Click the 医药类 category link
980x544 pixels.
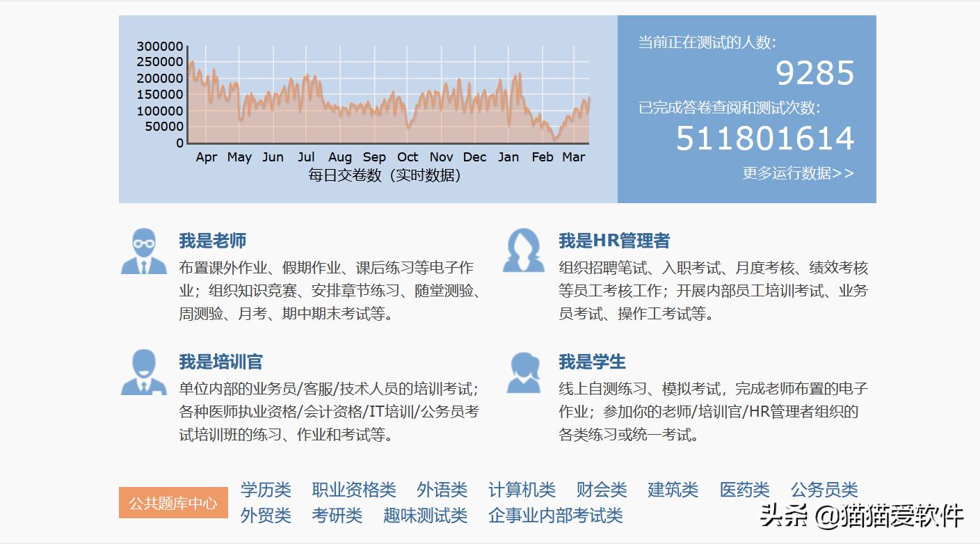pyautogui.click(x=744, y=490)
